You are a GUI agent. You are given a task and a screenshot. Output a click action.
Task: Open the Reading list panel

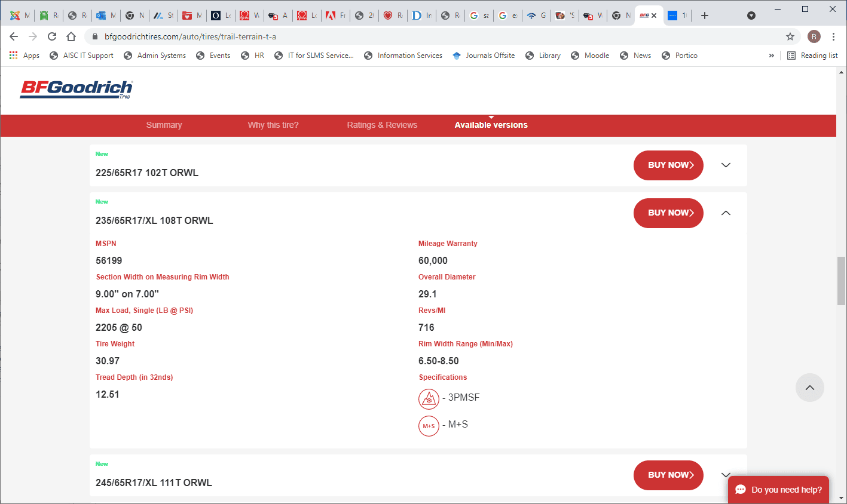(x=812, y=56)
